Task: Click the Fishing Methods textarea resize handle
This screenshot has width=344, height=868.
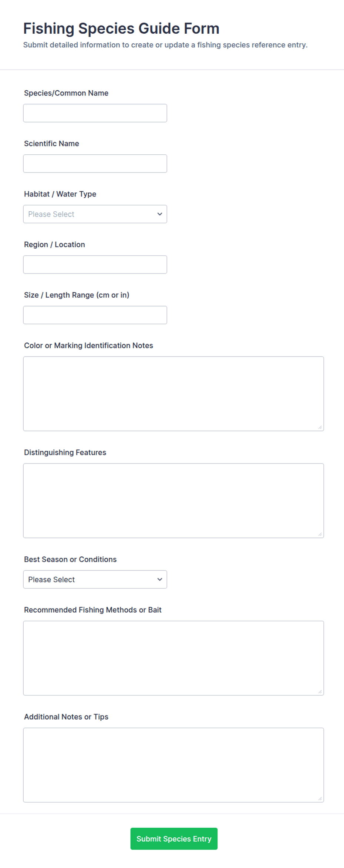Action: [x=320, y=692]
